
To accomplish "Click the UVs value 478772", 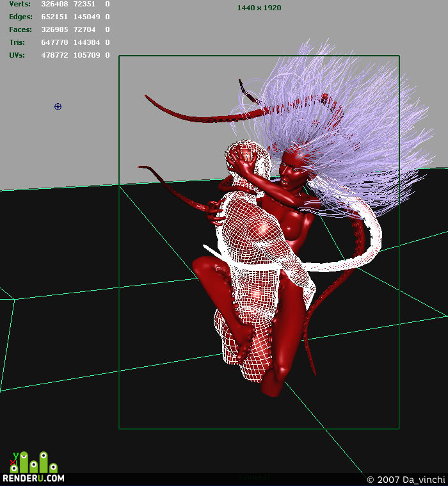I will click(x=54, y=55).
